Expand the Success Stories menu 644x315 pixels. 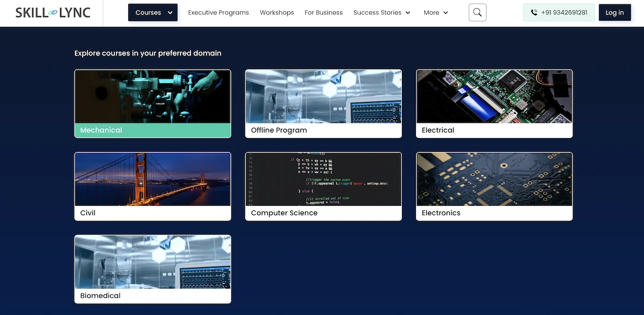coord(382,12)
